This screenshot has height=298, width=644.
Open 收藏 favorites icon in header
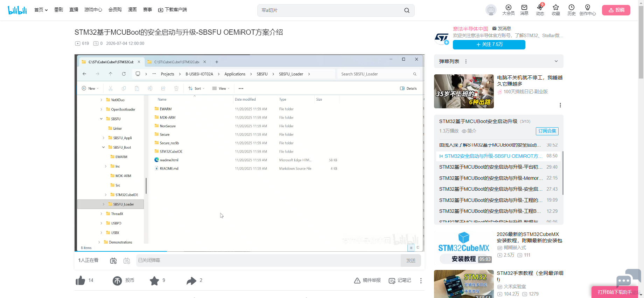click(556, 10)
